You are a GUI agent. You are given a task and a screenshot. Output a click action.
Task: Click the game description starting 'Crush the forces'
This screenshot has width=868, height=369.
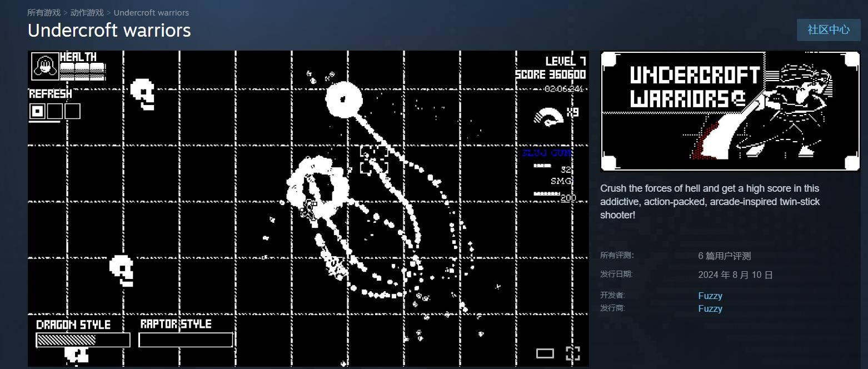click(x=710, y=202)
